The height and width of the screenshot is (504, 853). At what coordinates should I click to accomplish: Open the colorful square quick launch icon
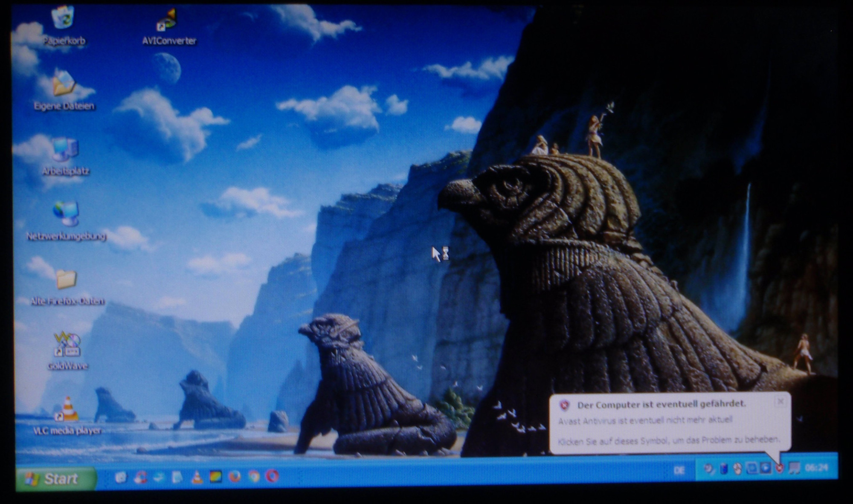[x=215, y=477]
